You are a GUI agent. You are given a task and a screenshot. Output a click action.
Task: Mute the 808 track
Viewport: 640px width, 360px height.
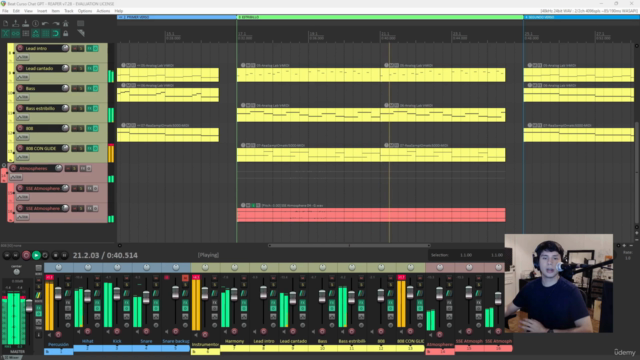click(75, 128)
